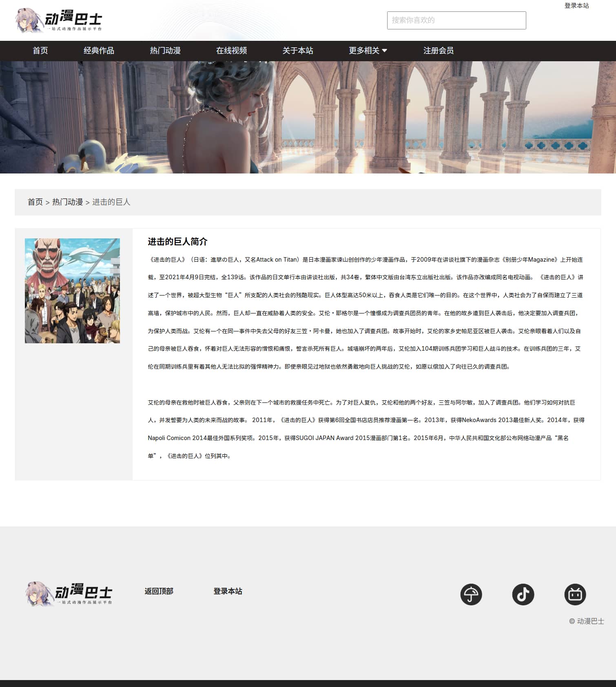Click the 动漫巴士 logo in the header

(58, 20)
